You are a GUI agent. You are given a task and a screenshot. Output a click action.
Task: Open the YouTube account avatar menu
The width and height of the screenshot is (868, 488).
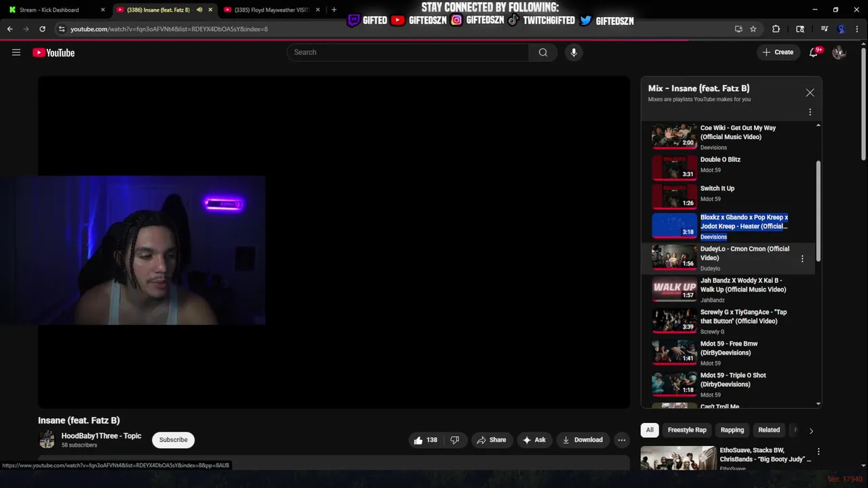pos(839,52)
